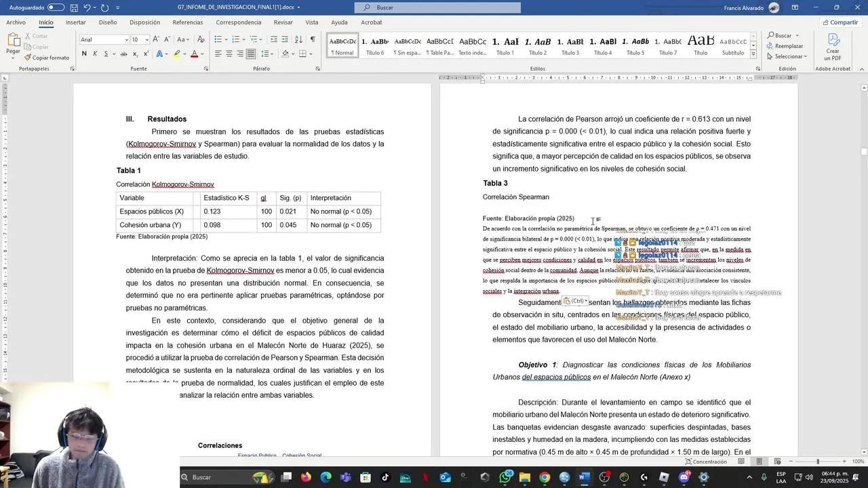Apply italic formatting (K)
Screen dimensions: 868x488
95,54
